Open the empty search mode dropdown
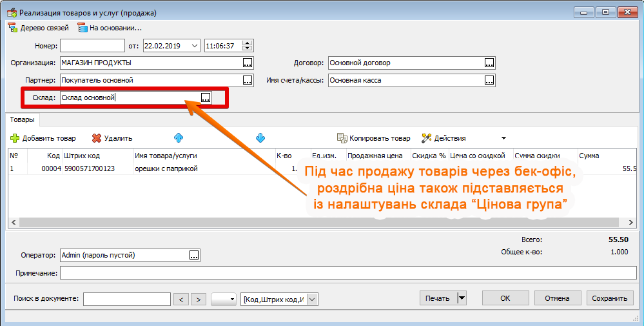 pyautogui.click(x=224, y=300)
